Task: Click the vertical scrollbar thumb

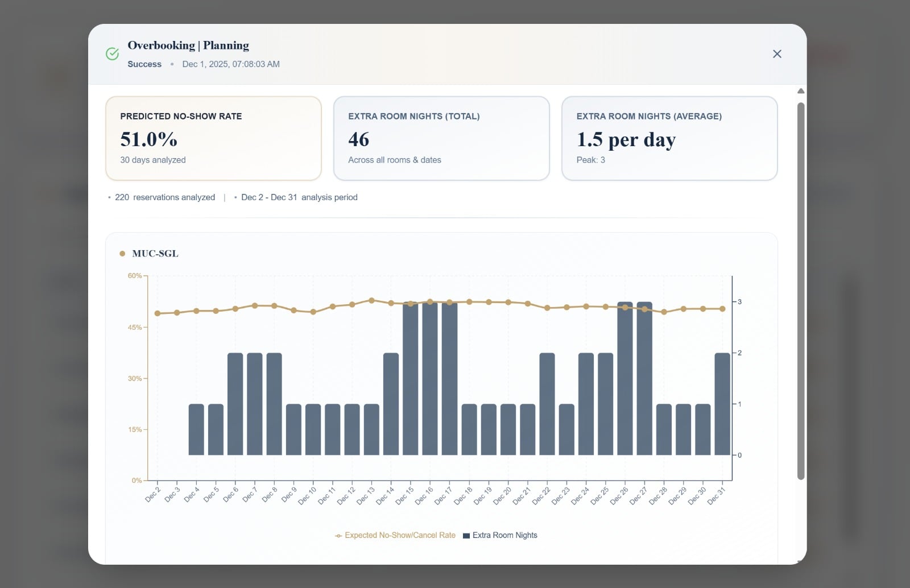Action: click(x=801, y=290)
